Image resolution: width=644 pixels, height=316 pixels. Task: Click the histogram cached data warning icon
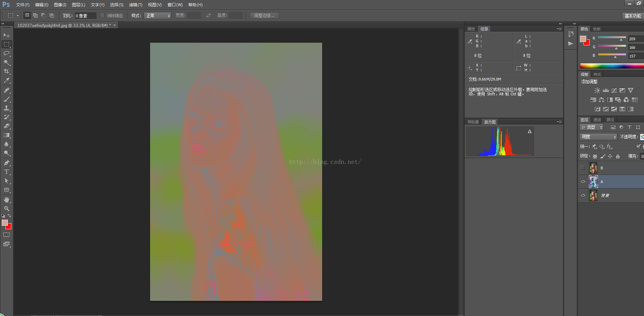(x=530, y=131)
